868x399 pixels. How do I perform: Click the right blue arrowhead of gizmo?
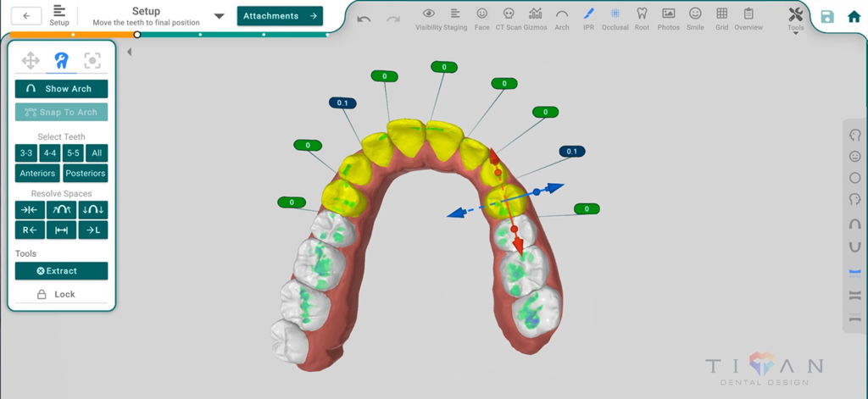tap(556, 187)
